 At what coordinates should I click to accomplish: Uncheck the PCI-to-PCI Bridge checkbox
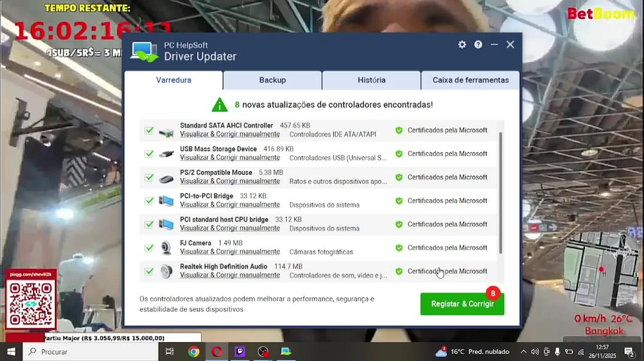tap(149, 201)
